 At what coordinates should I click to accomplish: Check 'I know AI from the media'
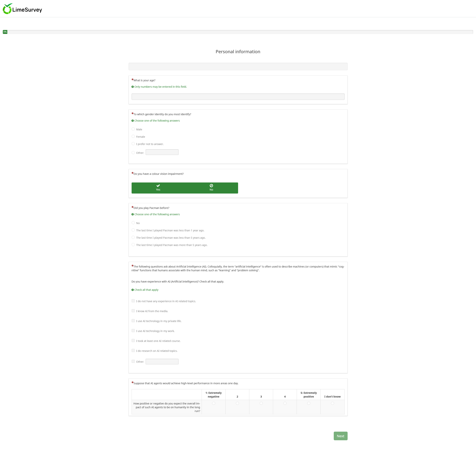[133, 311]
